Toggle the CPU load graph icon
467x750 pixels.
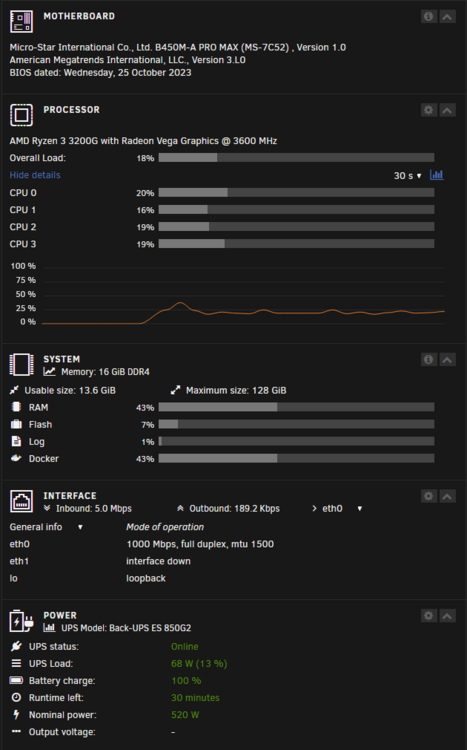(436, 175)
